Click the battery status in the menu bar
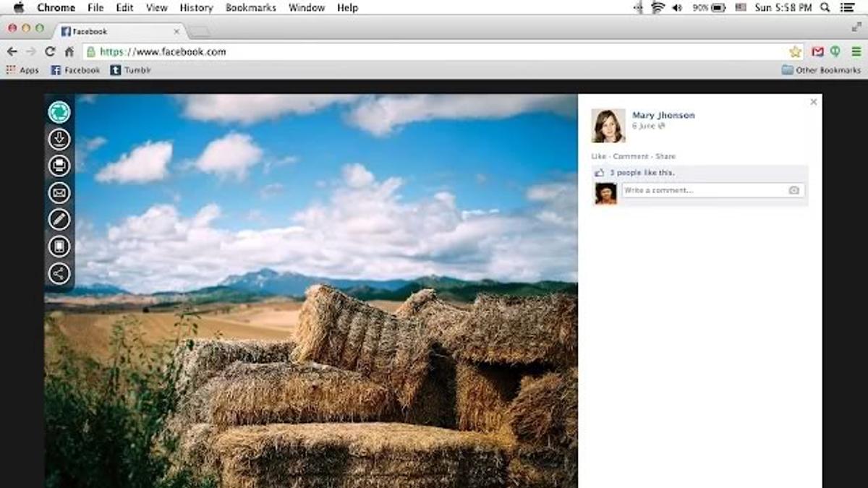Image resolution: width=868 pixels, height=488 pixels. click(709, 7)
